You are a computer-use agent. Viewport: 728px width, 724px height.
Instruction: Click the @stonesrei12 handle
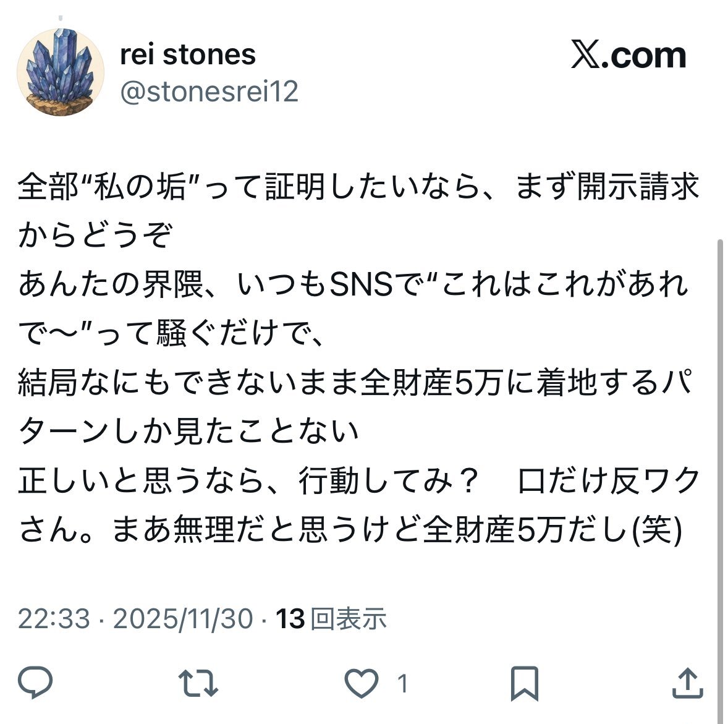point(209,92)
